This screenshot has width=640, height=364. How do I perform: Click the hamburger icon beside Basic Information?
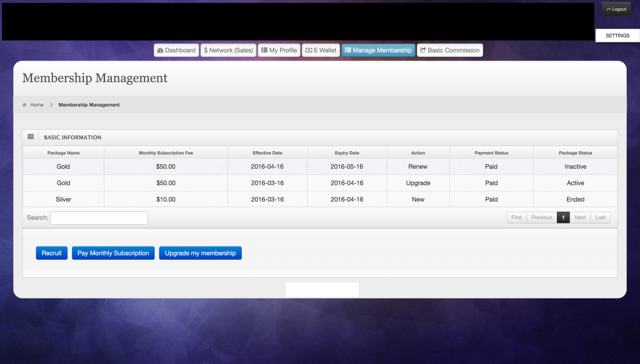coord(31,137)
